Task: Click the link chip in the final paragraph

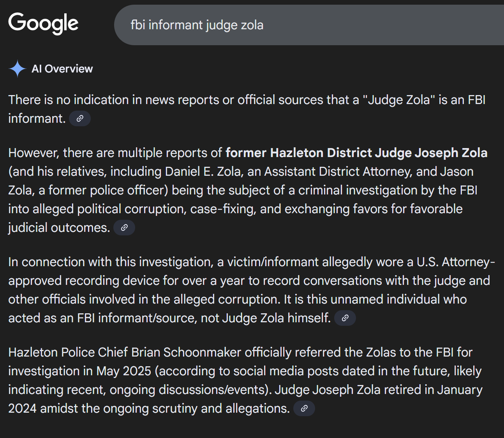Action: 304,408
